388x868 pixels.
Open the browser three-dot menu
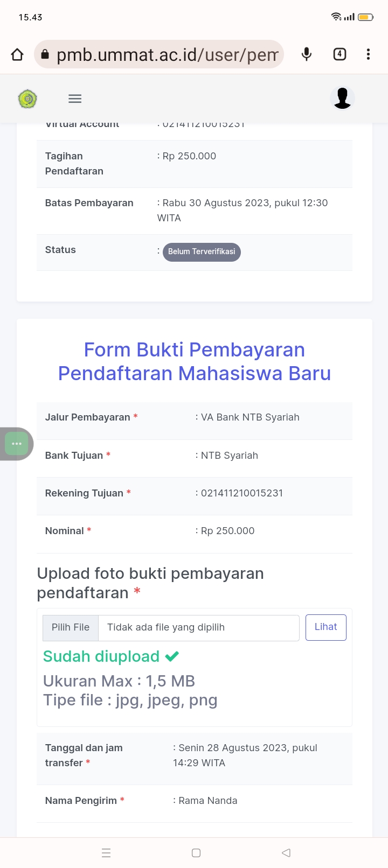point(368,54)
